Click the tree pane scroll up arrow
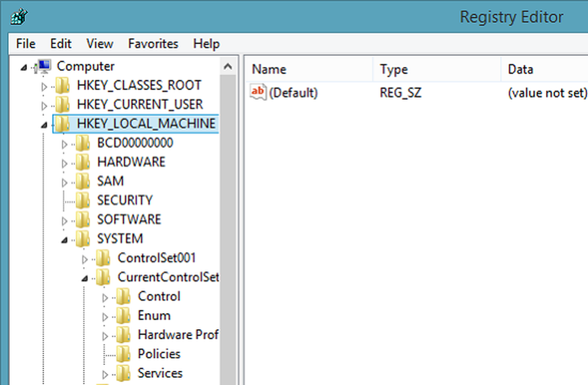This screenshot has width=588, height=385. [228, 67]
